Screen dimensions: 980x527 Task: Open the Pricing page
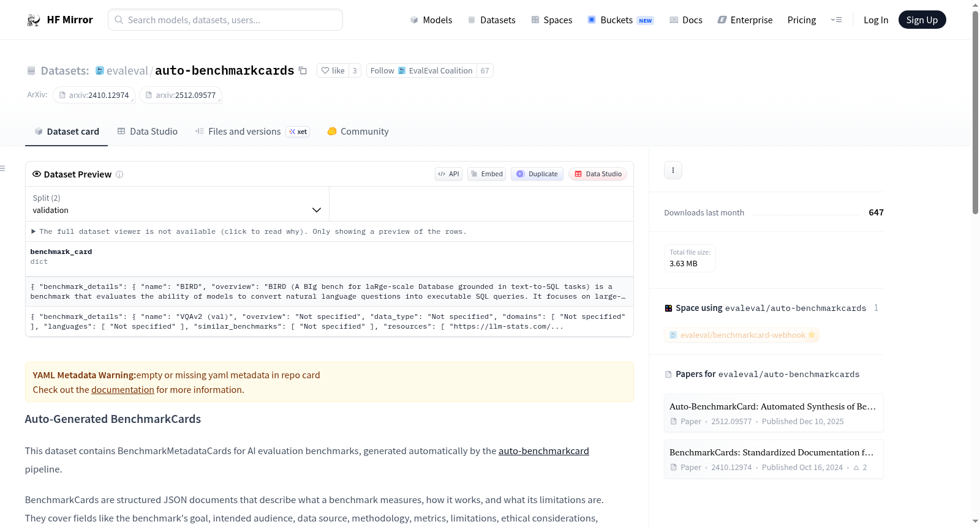coord(802,20)
